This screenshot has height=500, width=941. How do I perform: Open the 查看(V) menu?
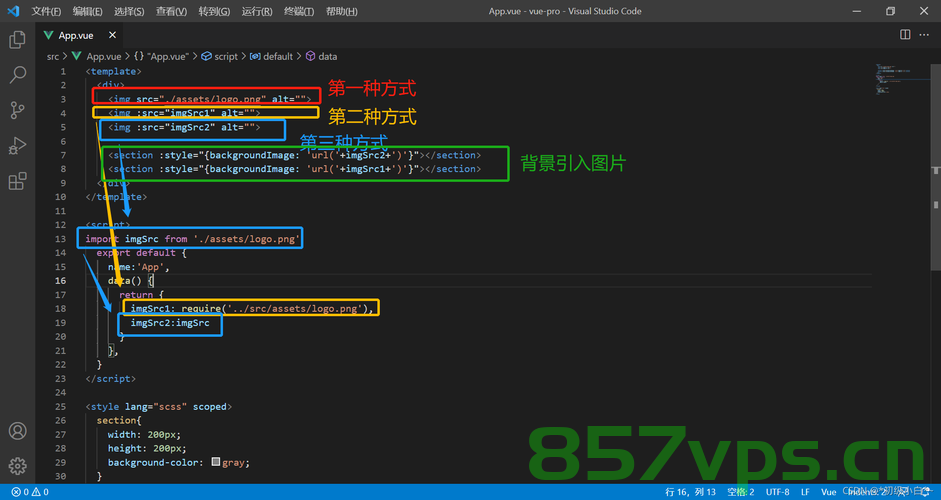click(x=171, y=11)
